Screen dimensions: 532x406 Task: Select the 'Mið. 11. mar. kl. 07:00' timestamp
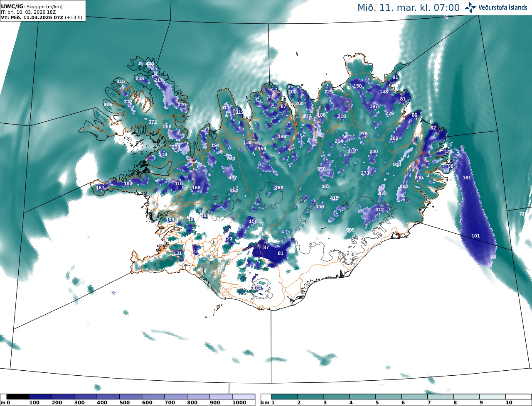(409, 7)
